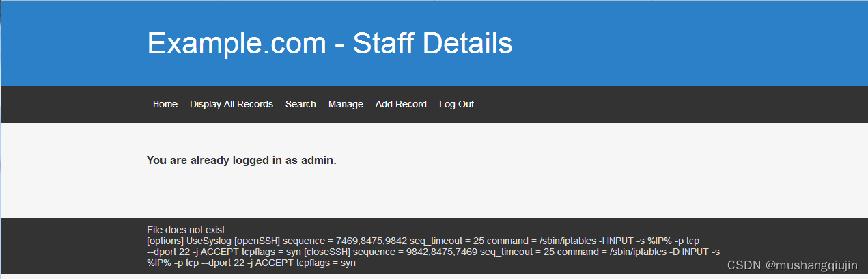The width and height of the screenshot is (868, 279).
Task: Select the Manage menu item
Action: (x=346, y=104)
